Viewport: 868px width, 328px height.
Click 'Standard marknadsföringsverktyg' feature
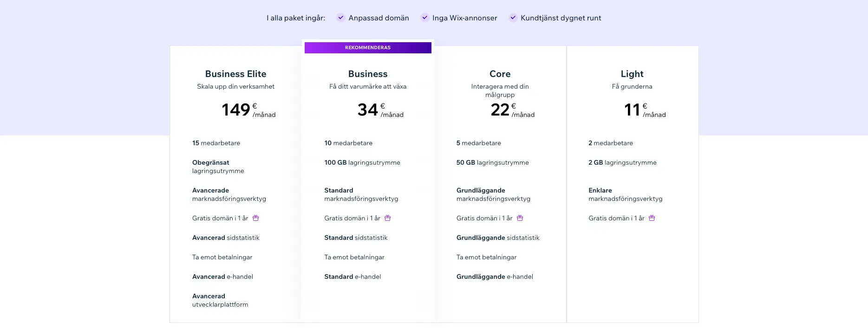[x=361, y=194]
